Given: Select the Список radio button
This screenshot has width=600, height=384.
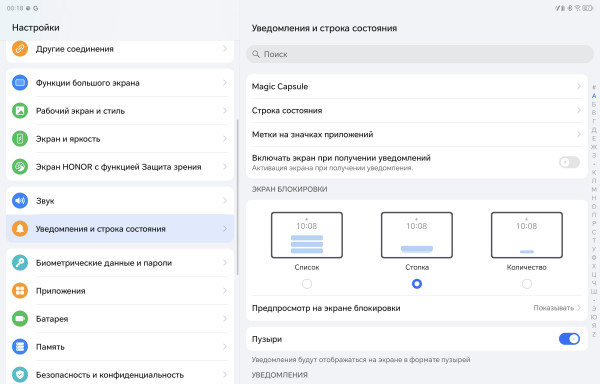Looking at the screenshot, I should (x=307, y=284).
